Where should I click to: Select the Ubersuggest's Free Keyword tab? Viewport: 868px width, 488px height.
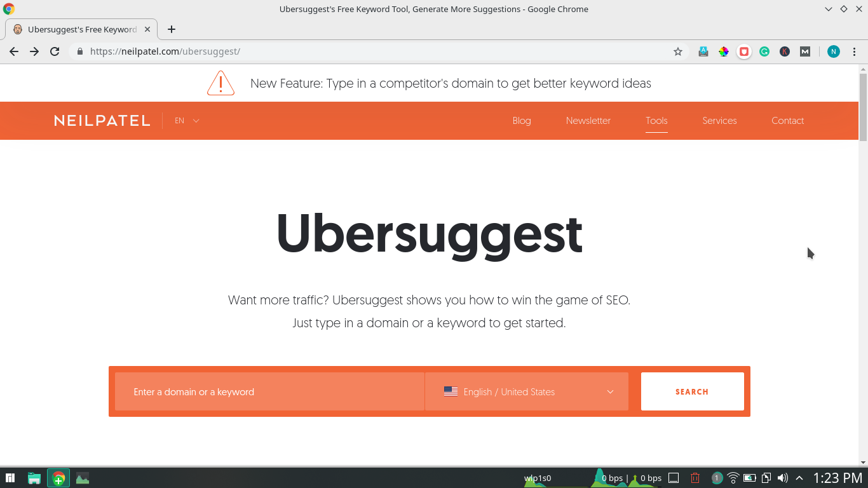click(x=81, y=29)
